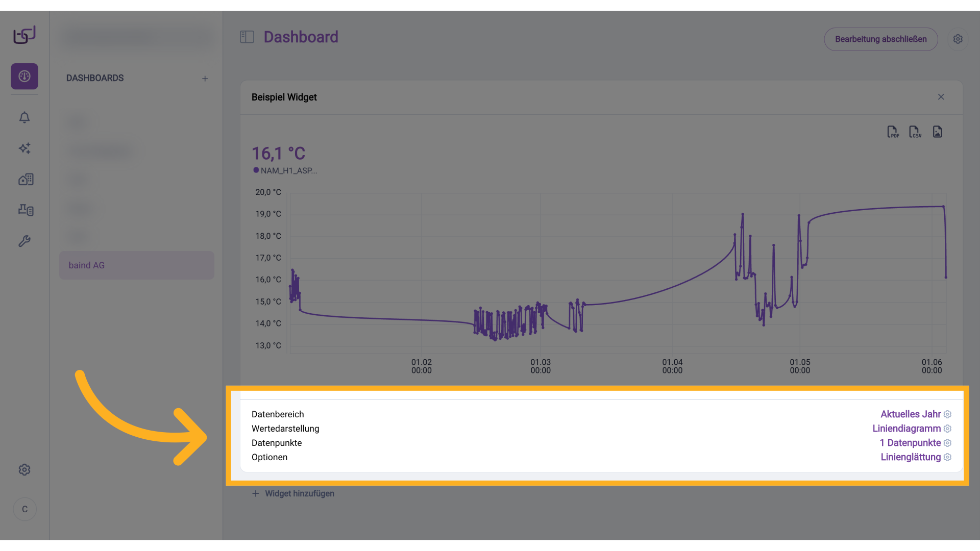Viewport: 980px width, 551px height.
Task: Open the wrench tools section in sidebar
Action: click(24, 241)
